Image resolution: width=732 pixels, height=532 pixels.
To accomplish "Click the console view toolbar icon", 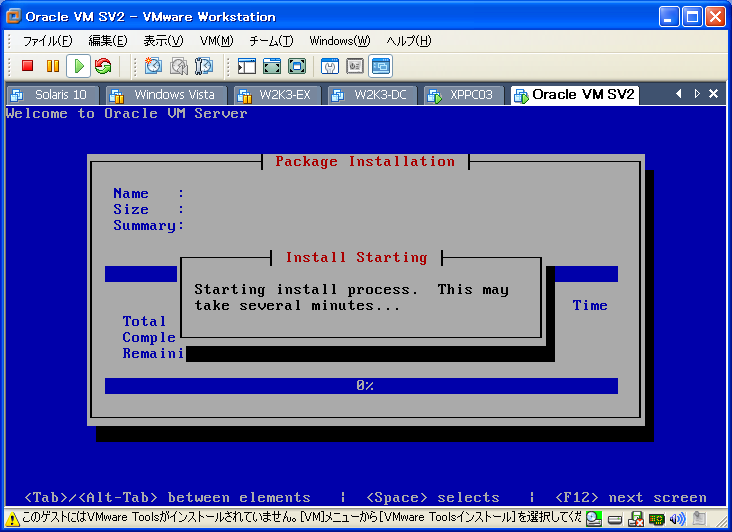I will click(x=380, y=66).
